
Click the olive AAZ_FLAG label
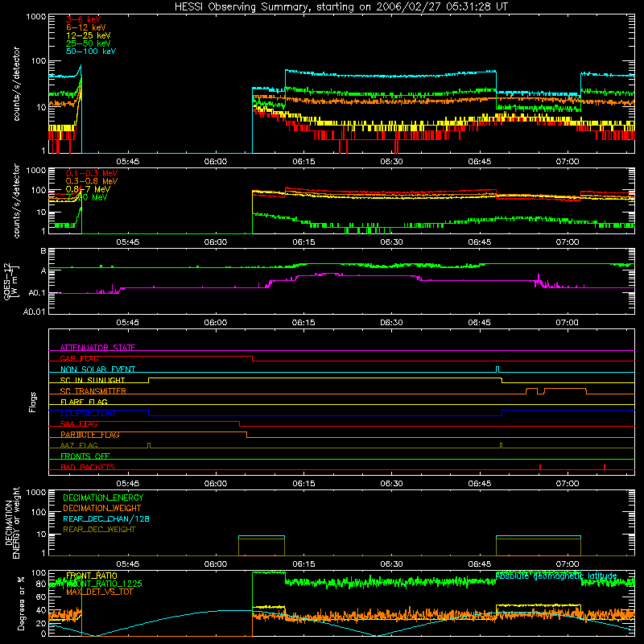pos(79,445)
